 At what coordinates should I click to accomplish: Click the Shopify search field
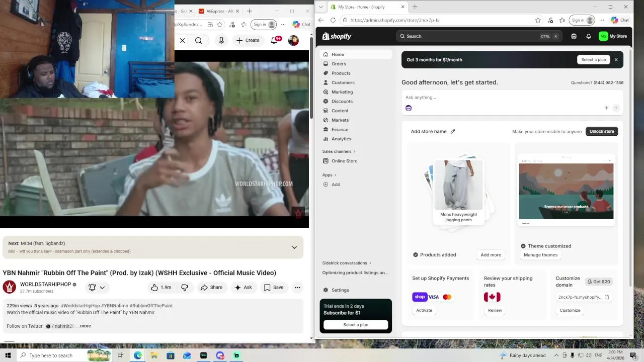click(479, 36)
